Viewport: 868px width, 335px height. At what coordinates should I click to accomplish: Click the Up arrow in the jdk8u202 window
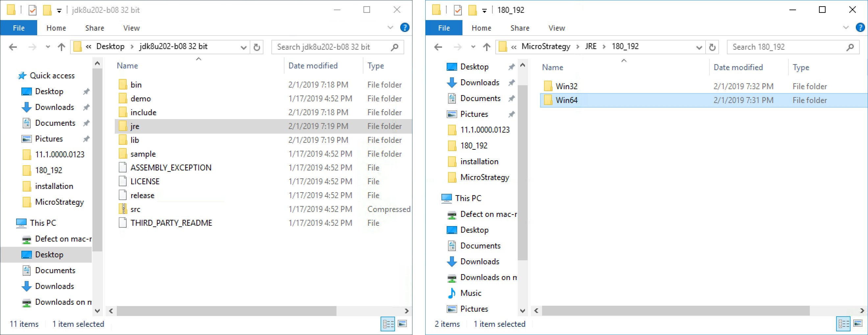click(61, 47)
